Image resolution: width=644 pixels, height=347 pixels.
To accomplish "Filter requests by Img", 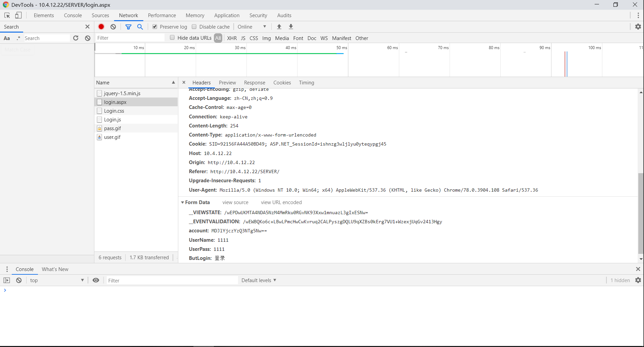I will click(267, 38).
